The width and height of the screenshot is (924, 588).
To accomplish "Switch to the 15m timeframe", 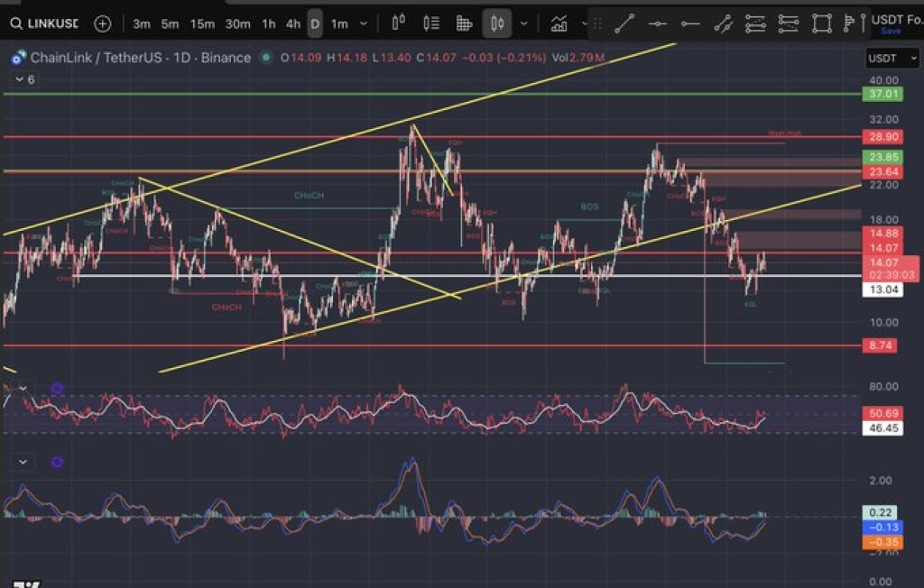I will pyautogui.click(x=202, y=23).
